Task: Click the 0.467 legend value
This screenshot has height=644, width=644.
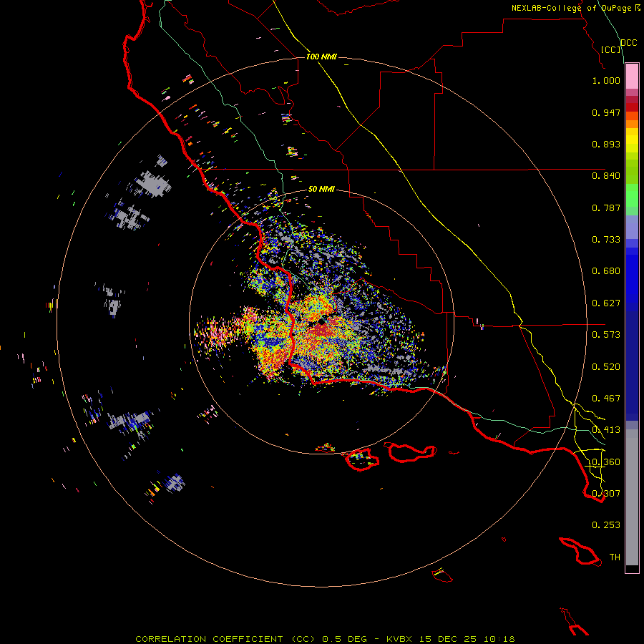Action: click(x=606, y=399)
